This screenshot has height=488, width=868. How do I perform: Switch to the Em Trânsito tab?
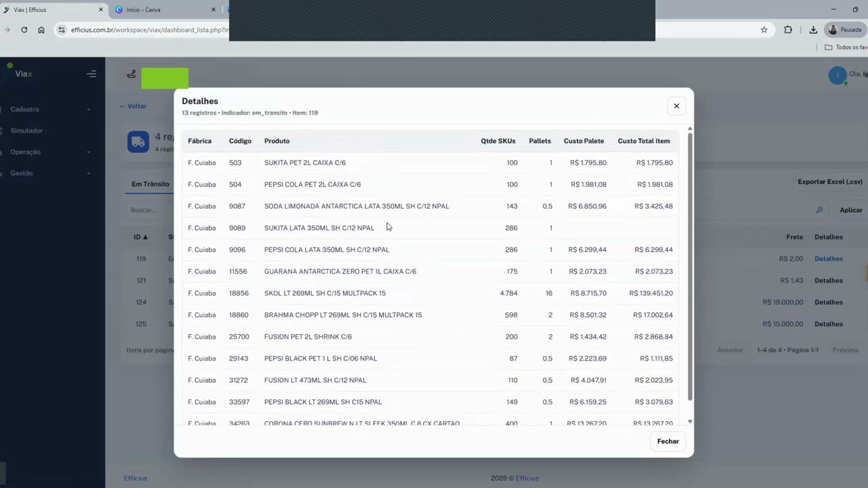click(x=151, y=184)
